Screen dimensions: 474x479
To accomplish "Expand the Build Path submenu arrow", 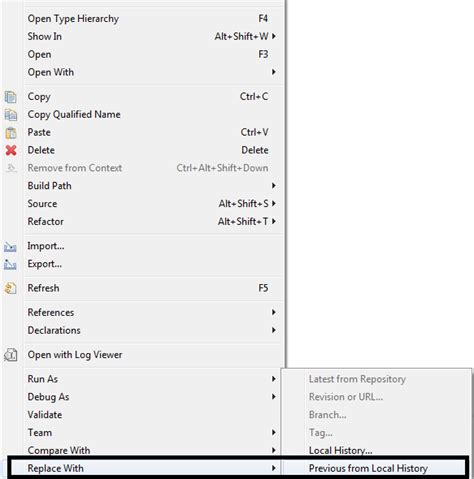I will coord(273,186).
